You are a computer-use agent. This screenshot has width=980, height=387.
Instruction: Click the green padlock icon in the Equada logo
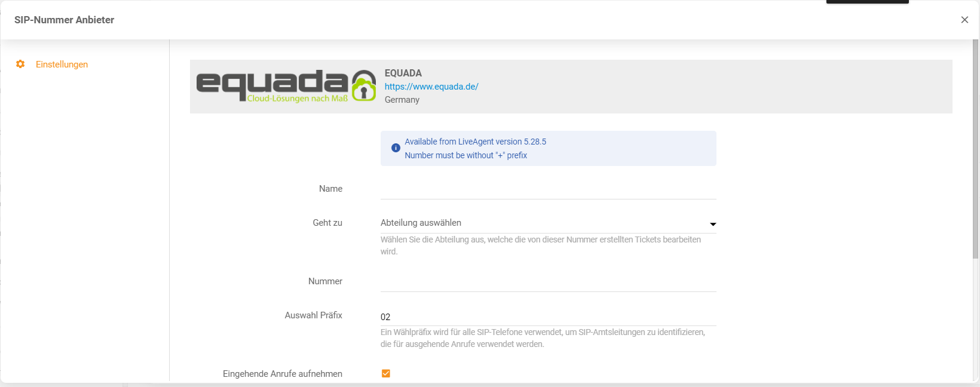tap(363, 86)
